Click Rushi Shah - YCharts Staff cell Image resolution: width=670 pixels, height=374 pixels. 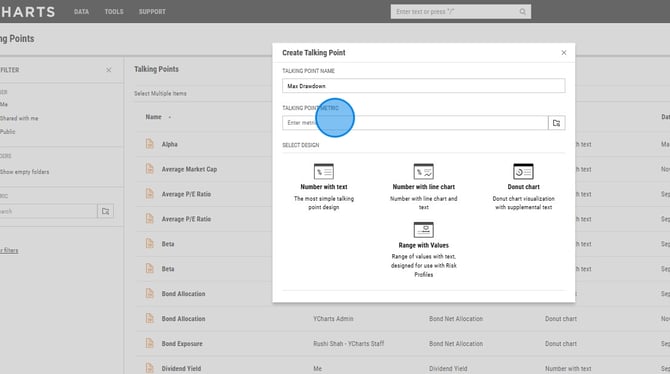349,343
